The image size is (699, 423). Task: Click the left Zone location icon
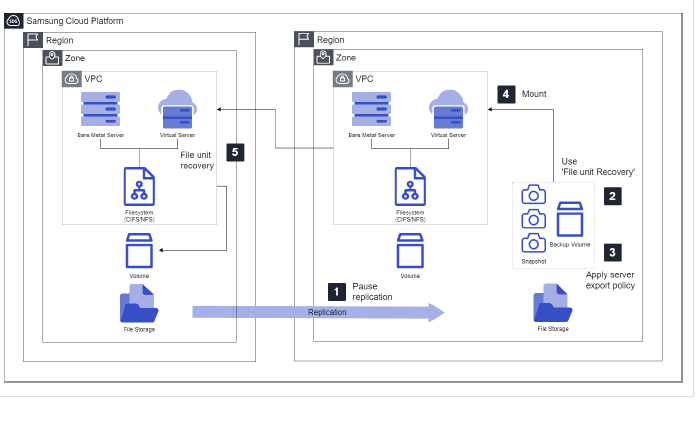[52, 58]
